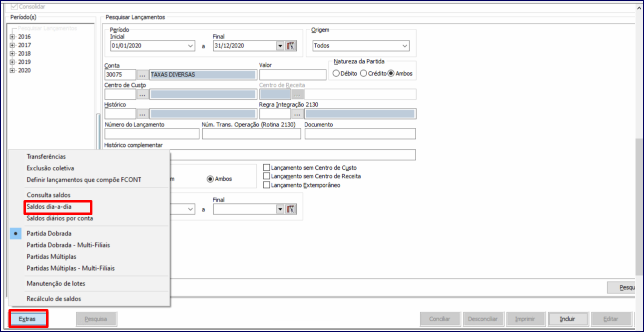Click the Desconciliar button

coord(483,319)
